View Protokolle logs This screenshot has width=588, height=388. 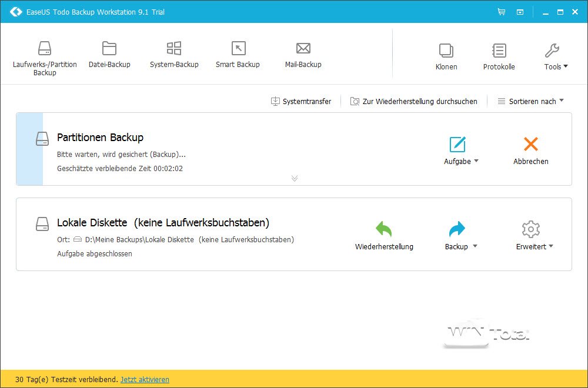(x=499, y=57)
